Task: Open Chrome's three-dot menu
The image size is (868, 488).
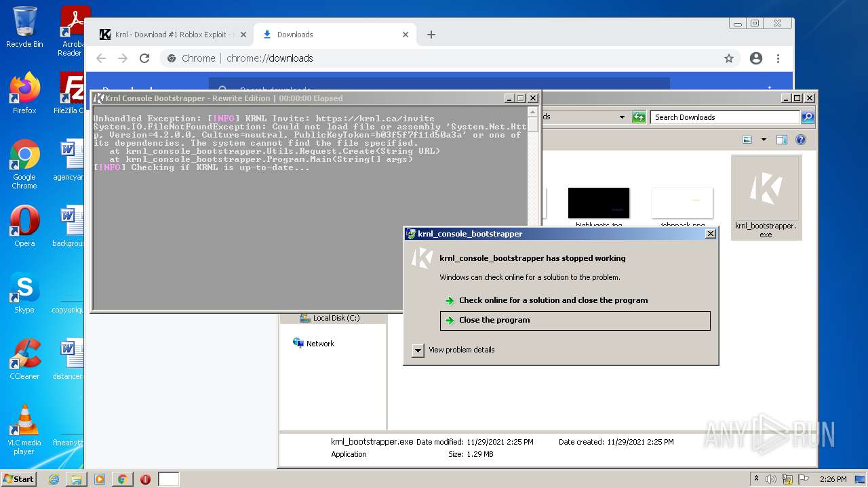Action: (x=778, y=58)
